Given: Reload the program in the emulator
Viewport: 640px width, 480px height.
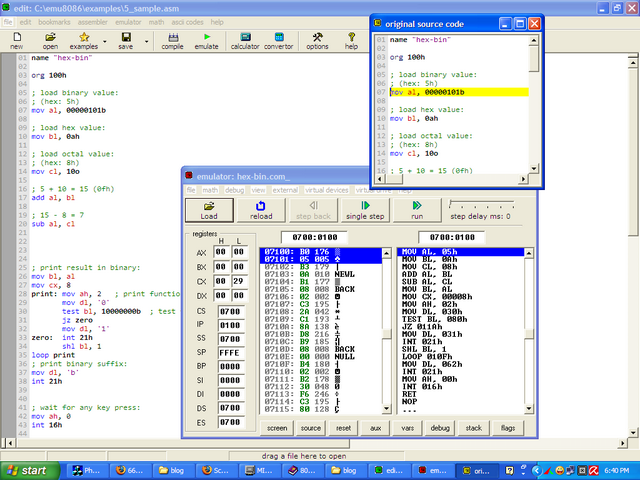Looking at the screenshot, I should (x=261, y=210).
